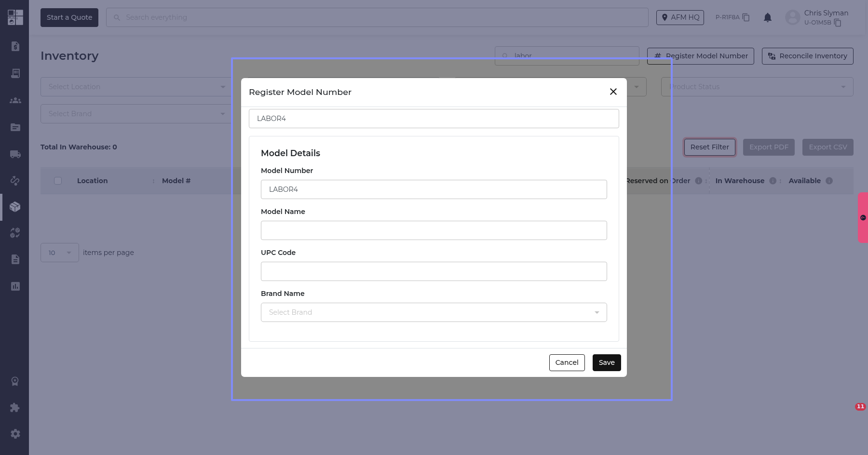Expand the Select Brand dropdown in dialog
868x455 pixels.
click(x=434, y=312)
